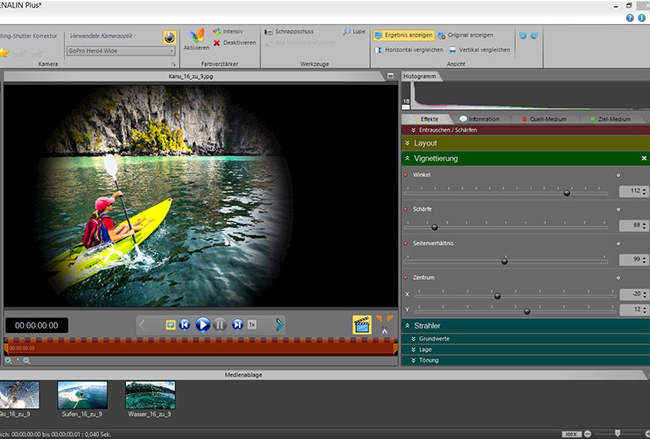650x440 pixels.
Task: Click the camera lens icon above optics dropdown
Action: [x=169, y=35]
